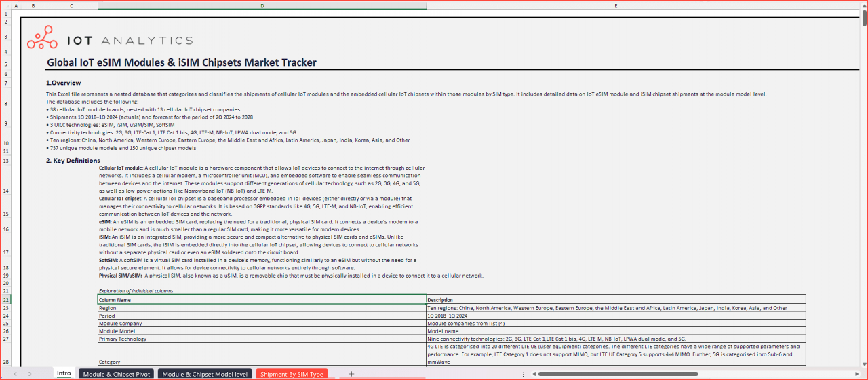Click the IoT Analytics logo icon
Screen dimensions: 868x380
coord(42,38)
